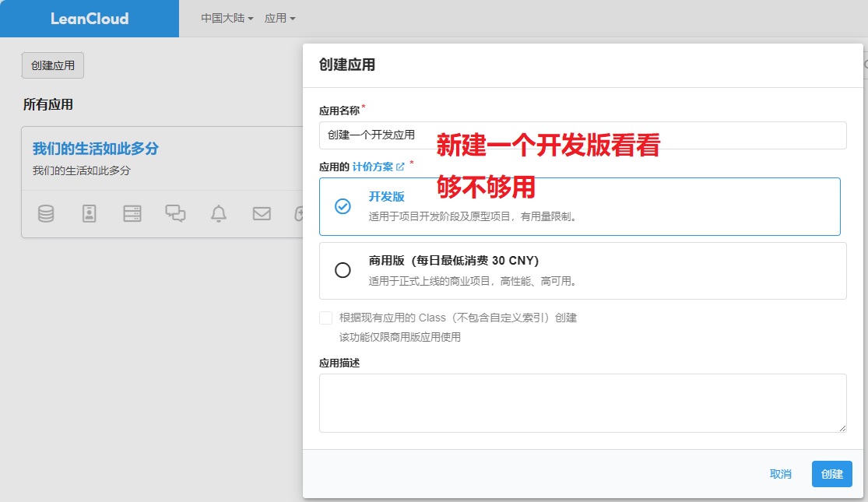Open the data storage database icon
The width and height of the screenshot is (868, 502).
click(46, 213)
